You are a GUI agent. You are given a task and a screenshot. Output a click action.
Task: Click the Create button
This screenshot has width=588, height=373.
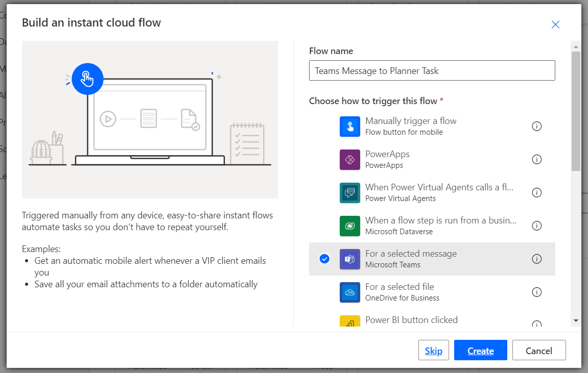pos(480,350)
